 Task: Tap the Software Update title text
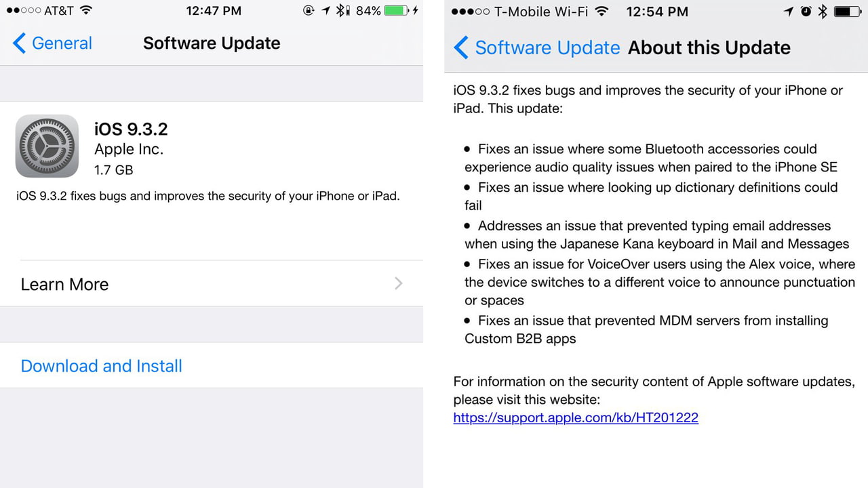(x=211, y=43)
